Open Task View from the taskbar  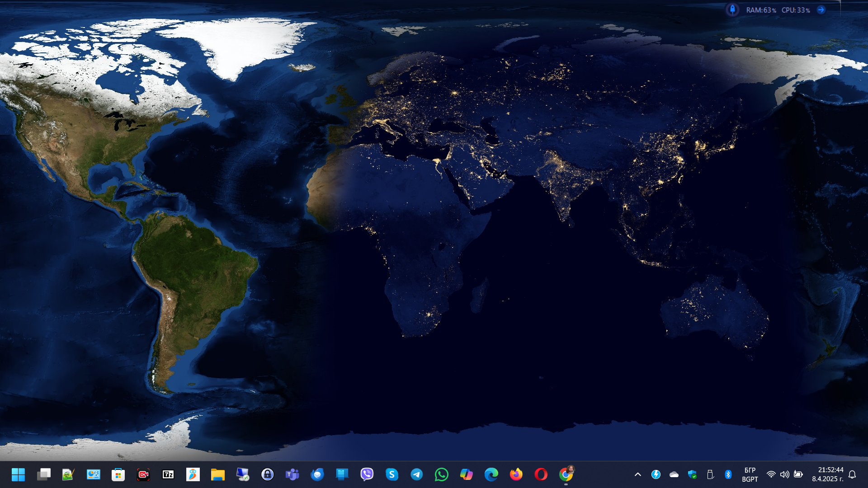(43, 474)
